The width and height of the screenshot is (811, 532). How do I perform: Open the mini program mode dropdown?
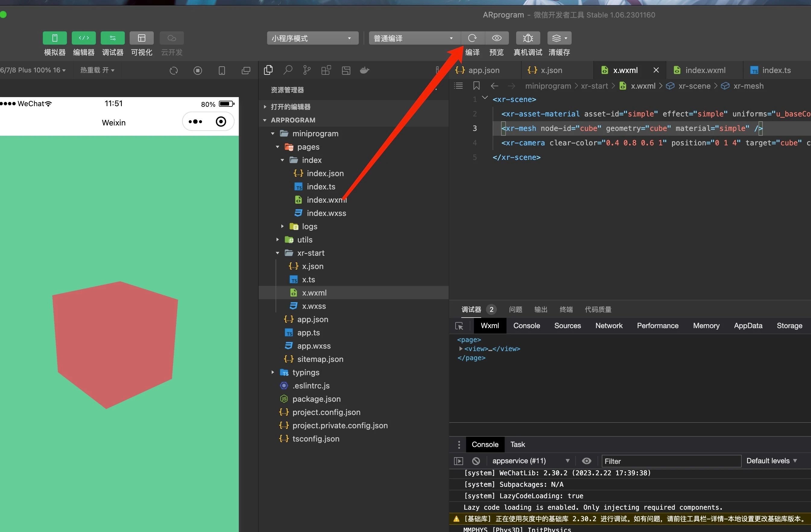tap(312, 38)
